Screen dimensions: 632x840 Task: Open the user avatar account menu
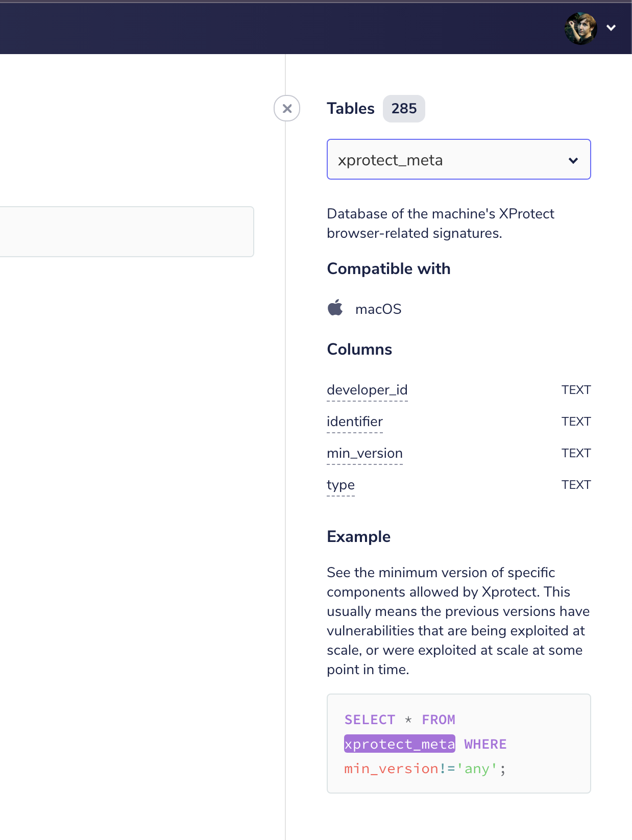581,28
